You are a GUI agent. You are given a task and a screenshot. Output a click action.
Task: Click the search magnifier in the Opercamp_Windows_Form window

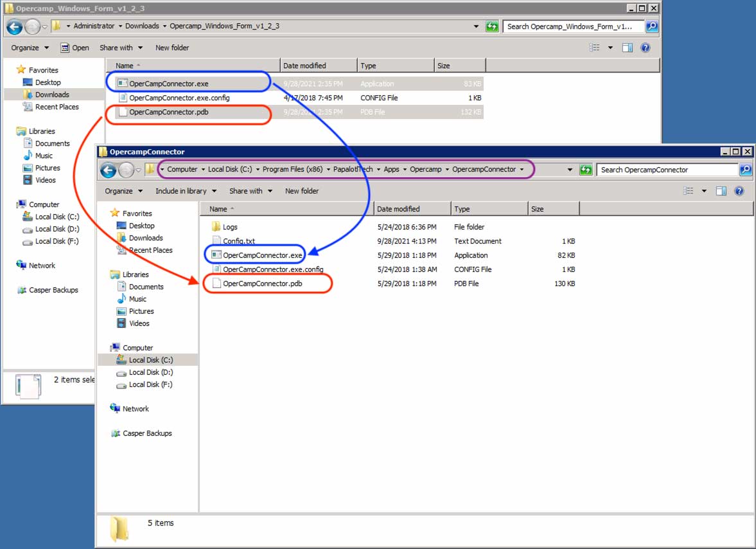[652, 26]
